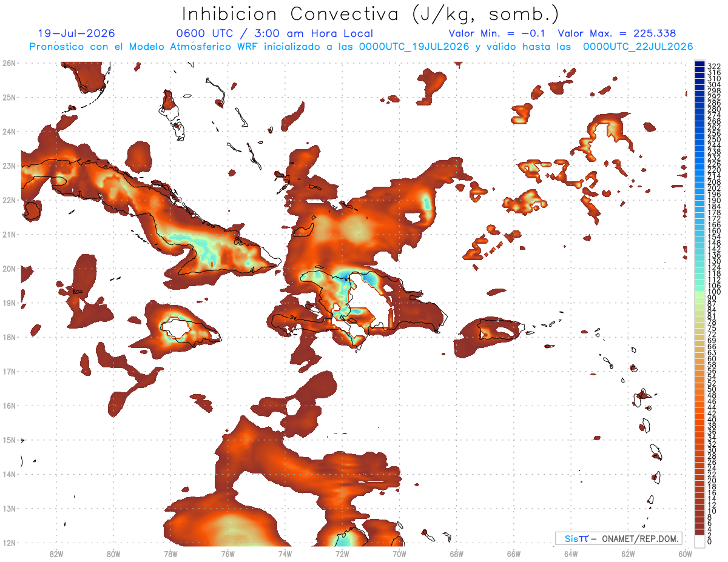Click the 72W longitude label
728x562 pixels.
[x=342, y=554]
